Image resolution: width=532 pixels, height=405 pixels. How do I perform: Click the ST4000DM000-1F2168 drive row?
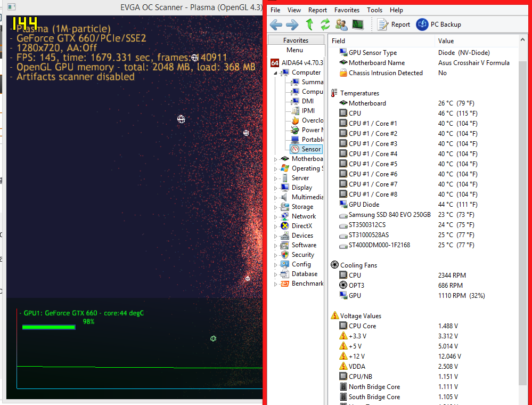pyautogui.click(x=423, y=245)
